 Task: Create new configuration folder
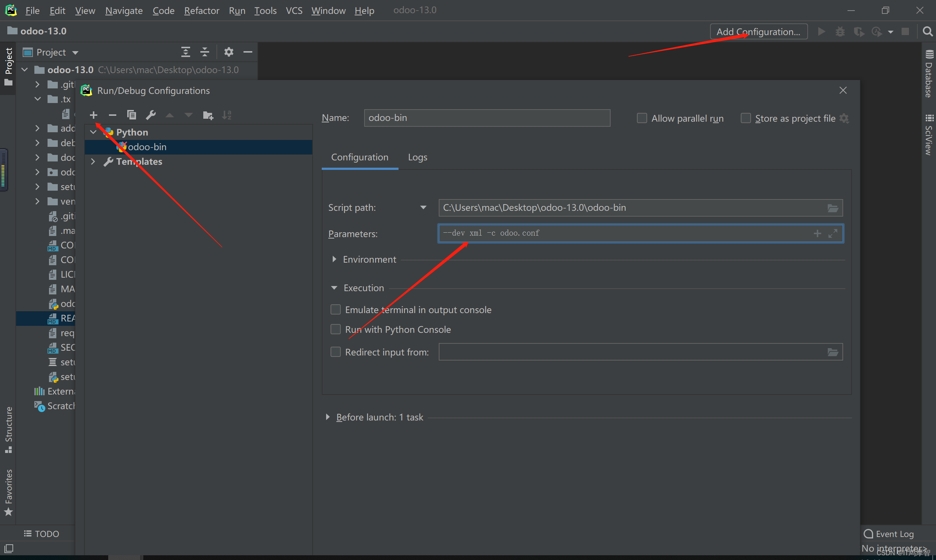[208, 115]
